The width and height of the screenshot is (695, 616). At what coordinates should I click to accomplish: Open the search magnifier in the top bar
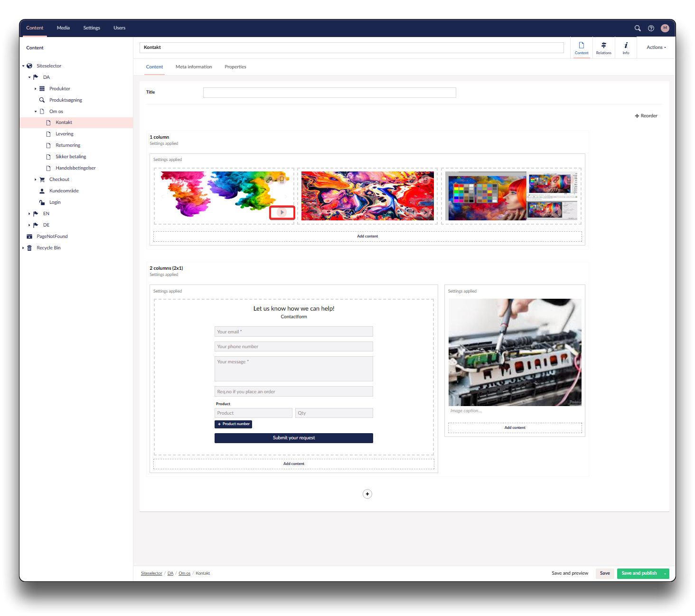[x=638, y=28]
